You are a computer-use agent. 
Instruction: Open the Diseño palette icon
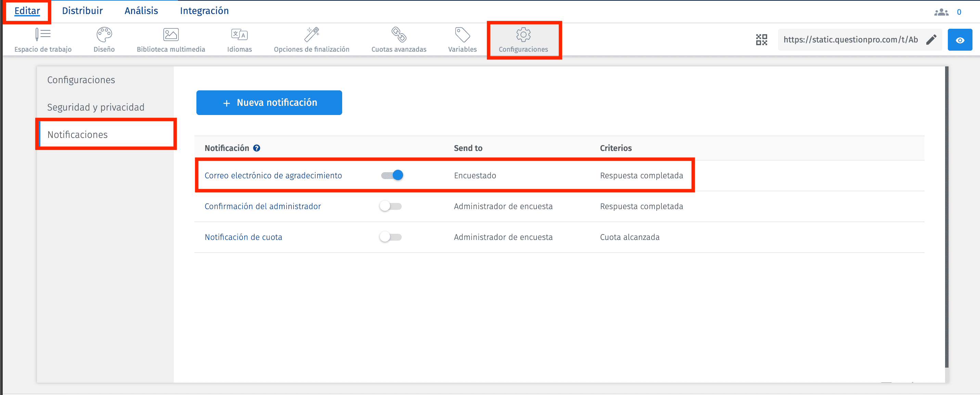click(104, 35)
